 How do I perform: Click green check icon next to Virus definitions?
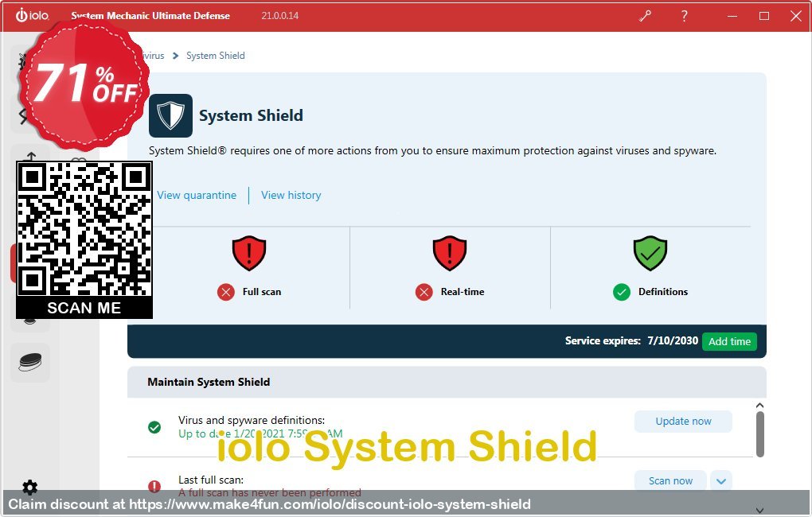click(154, 427)
